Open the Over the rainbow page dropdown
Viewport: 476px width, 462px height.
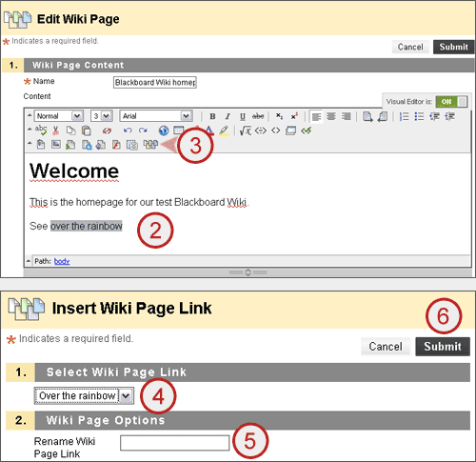(x=84, y=396)
